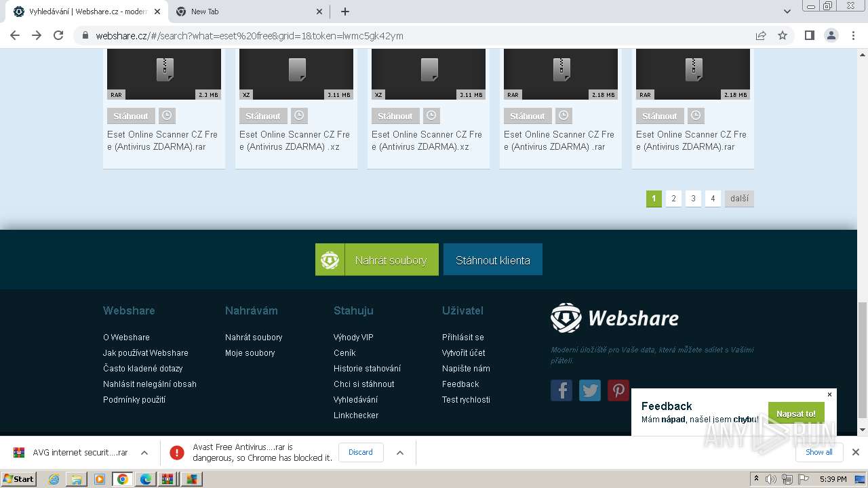
Task: Expand blocked Avast download options chevron
Action: point(400,453)
